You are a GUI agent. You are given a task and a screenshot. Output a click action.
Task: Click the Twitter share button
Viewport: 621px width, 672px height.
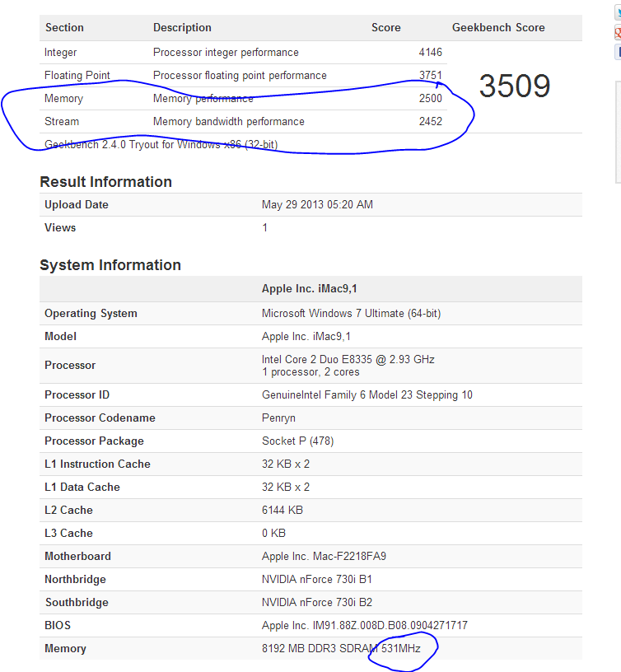click(618, 12)
